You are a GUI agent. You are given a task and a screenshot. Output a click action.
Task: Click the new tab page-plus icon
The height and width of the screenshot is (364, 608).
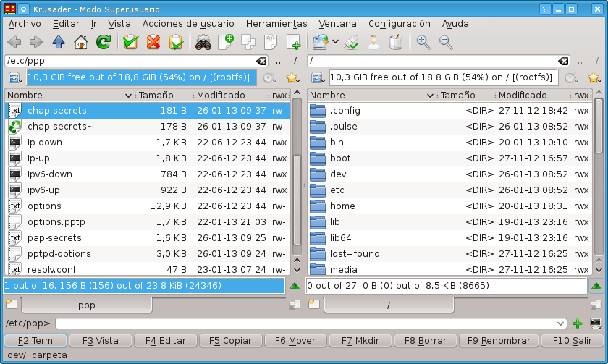294,42
